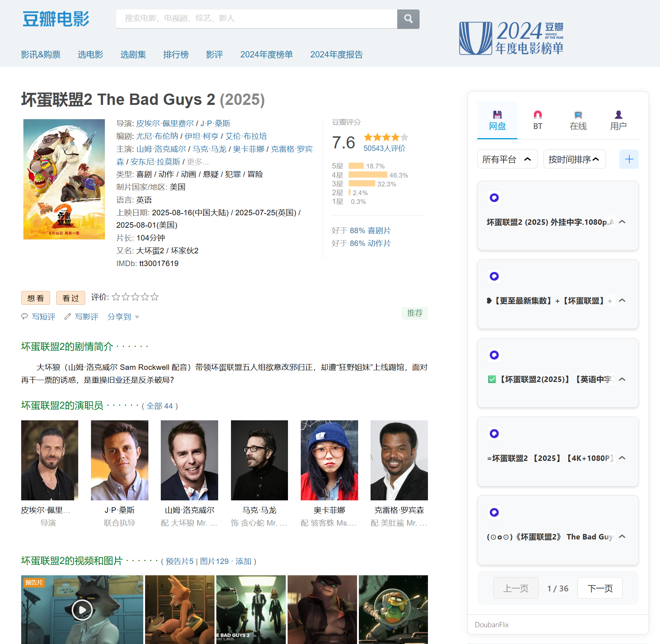660x644 pixels.
Task: Click platform icon on 4K+1080P card
Action: point(494,433)
